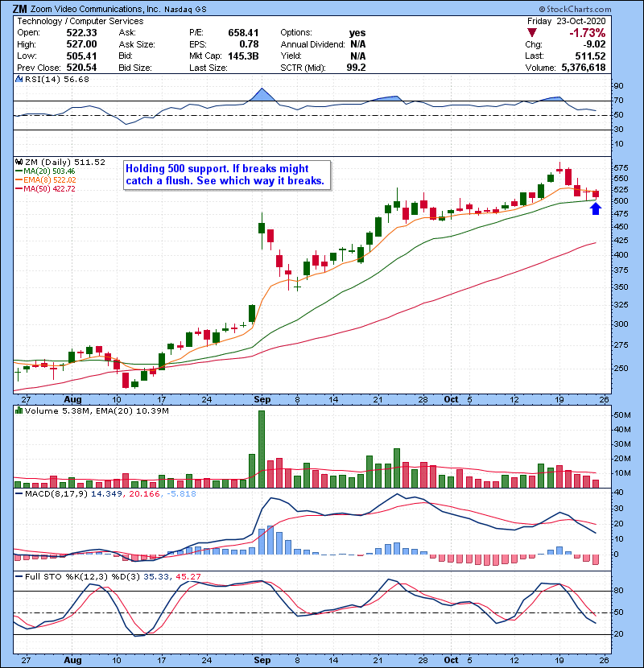The width and height of the screenshot is (644, 668).
Task: Click the Nasdaq GS exchange label
Action: tap(185, 10)
